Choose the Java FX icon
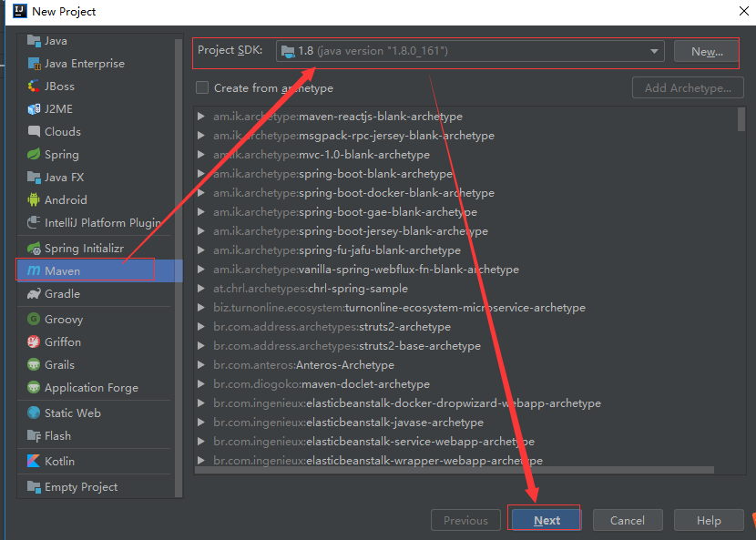756x540 pixels. [x=34, y=178]
